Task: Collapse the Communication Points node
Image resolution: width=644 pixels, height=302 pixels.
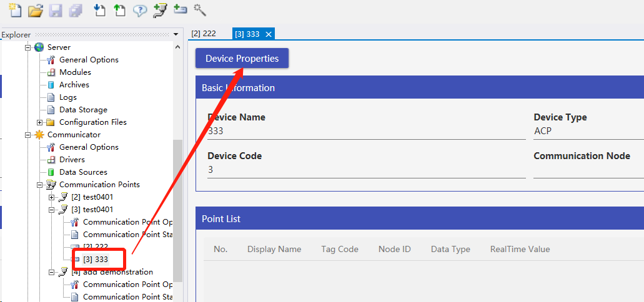Action: coord(40,185)
